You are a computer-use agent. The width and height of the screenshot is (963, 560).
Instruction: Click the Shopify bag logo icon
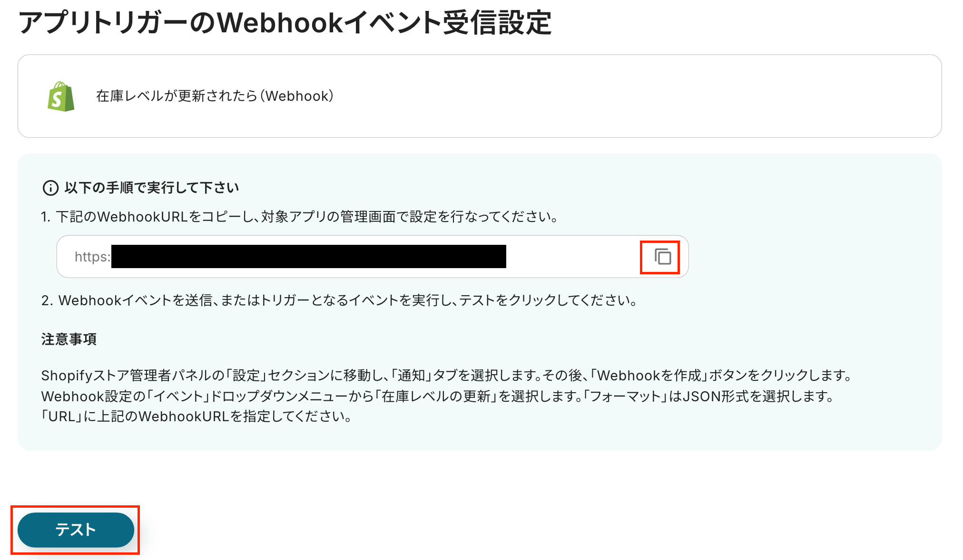click(61, 96)
